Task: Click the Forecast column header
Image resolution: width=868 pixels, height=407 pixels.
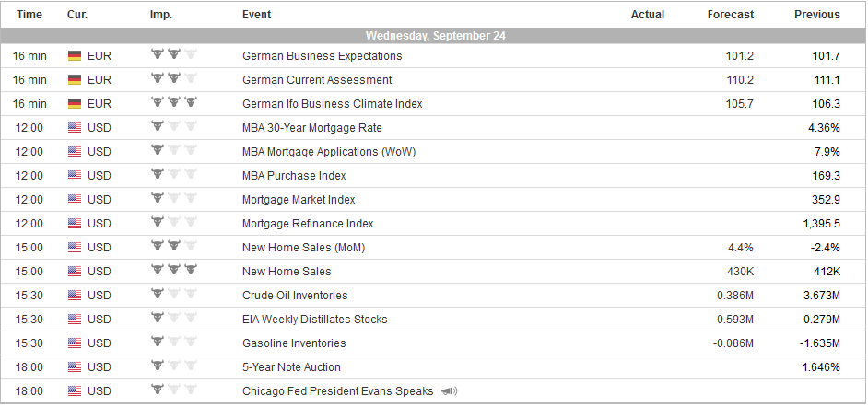Action: (731, 15)
